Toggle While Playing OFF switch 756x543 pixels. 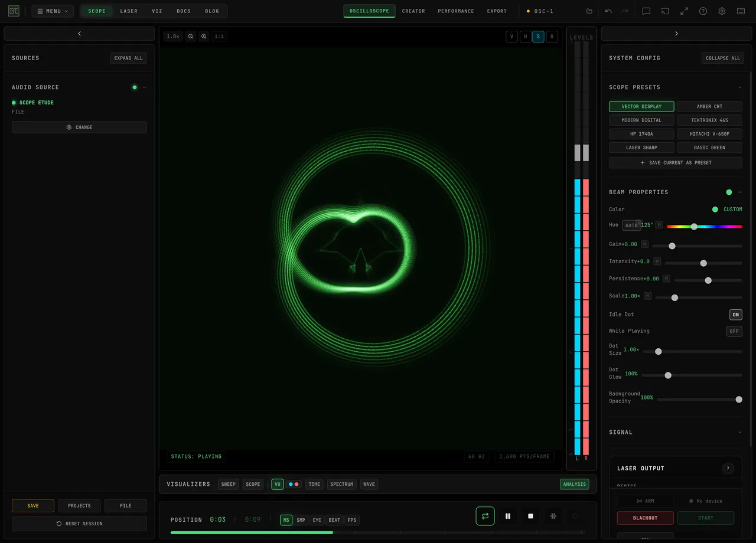(734, 331)
